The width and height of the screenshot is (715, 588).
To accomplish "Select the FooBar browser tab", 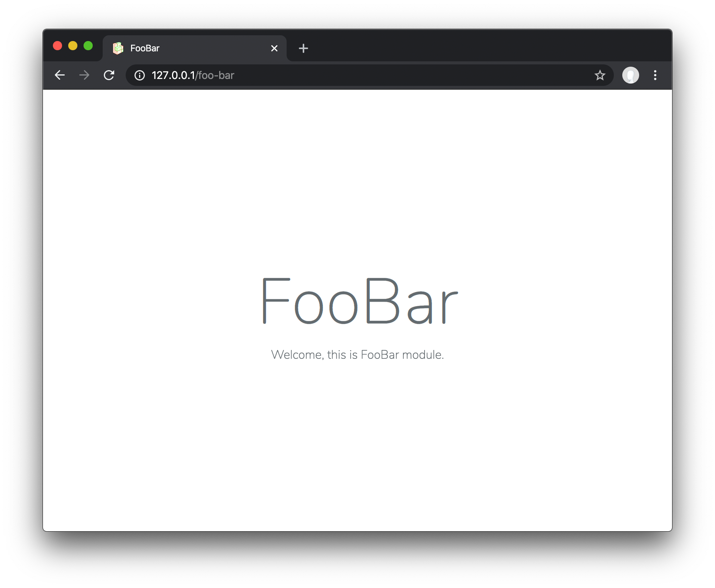I will click(195, 48).
